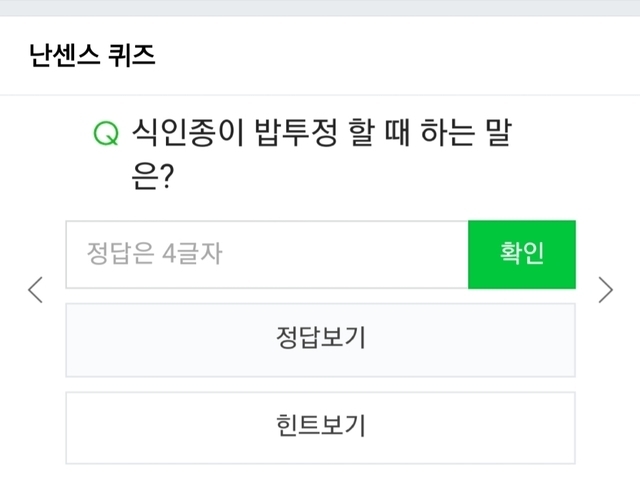Request a clue via 힌트보기 button
Viewport: 640px width, 486px height.
pos(320,427)
